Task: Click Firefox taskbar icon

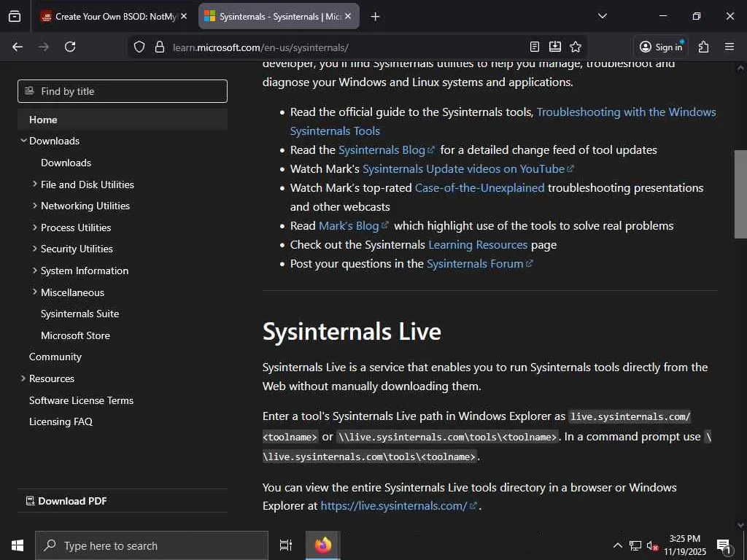Action: pyautogui.click(x=323, y=545)
